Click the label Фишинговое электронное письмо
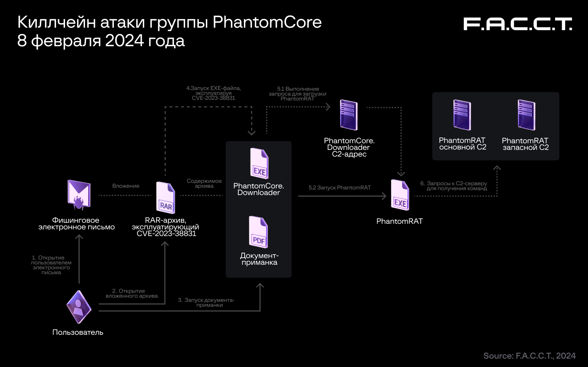The image size is (588, 367). (x=77, y=223)
